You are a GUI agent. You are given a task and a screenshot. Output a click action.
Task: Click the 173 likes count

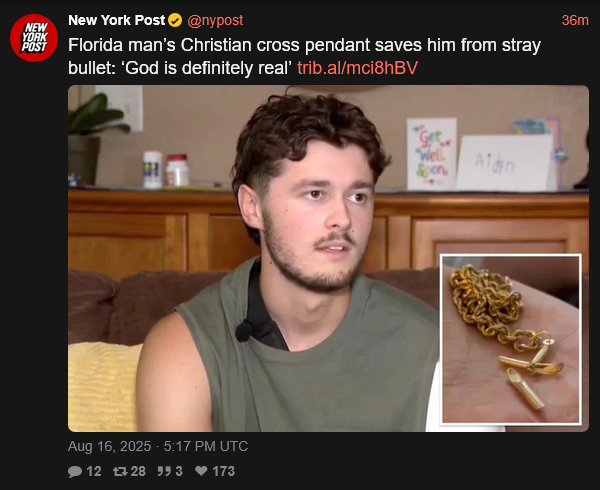click(223, 471)
